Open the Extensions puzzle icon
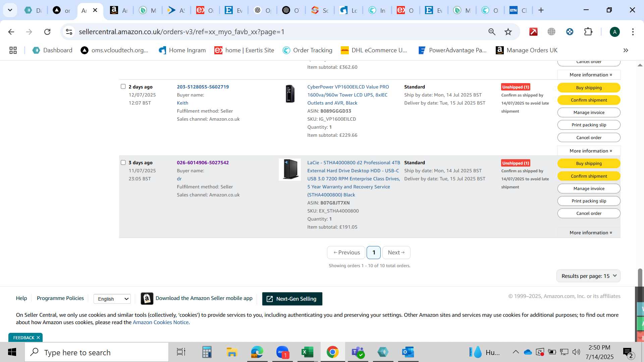 pos(588,32)
